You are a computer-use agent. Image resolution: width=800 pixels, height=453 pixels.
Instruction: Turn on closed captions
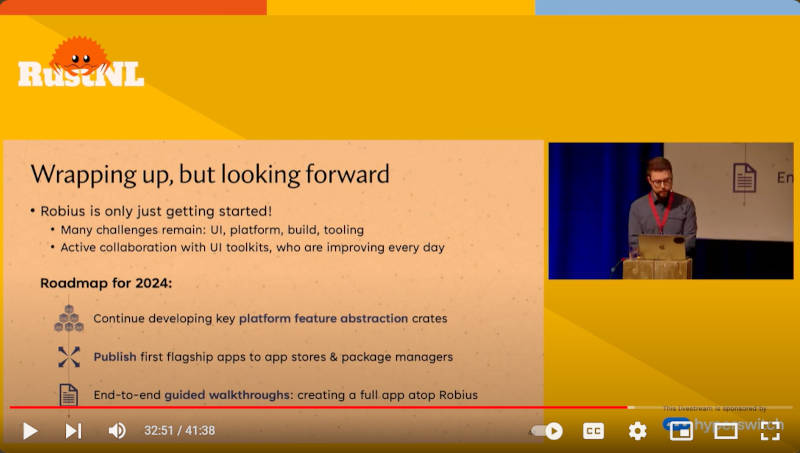tap(593, 431)
